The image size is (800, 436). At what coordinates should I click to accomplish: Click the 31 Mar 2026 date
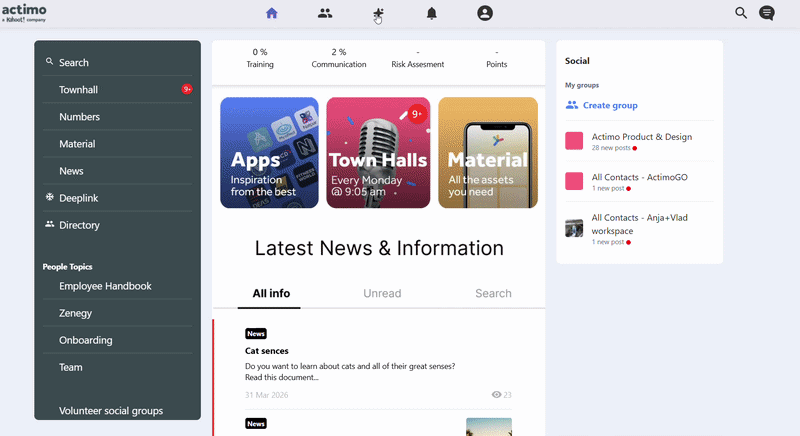pyautogui.click(x=266, y=395)
